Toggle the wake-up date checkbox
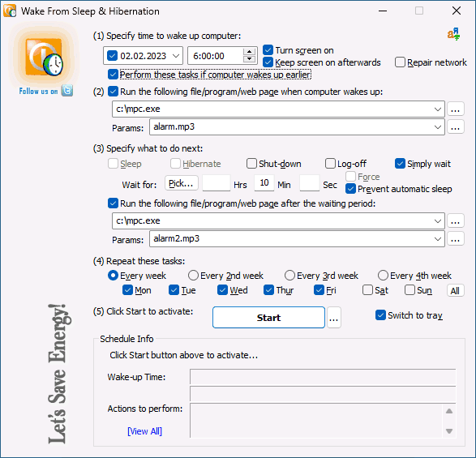This screenshot has width=476, height=458. pyautogui.click(x=113, y=56)
